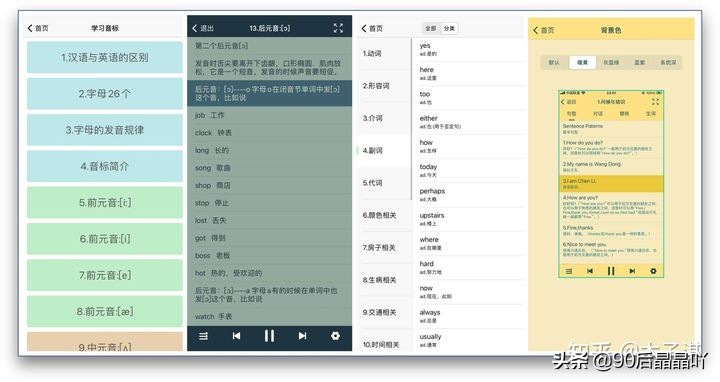Screen dimensions: 720x382
Task: Open lesson 5.前元音:[i:]
Action: [x=105, y=202]
